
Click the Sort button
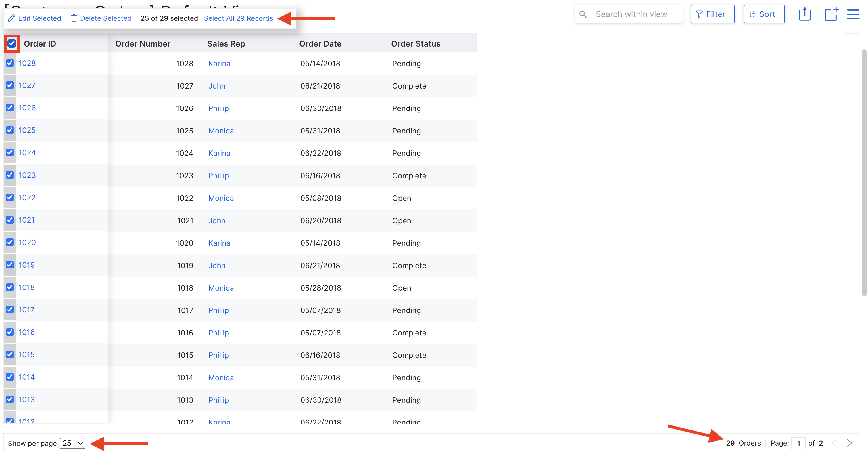point(764,14)
